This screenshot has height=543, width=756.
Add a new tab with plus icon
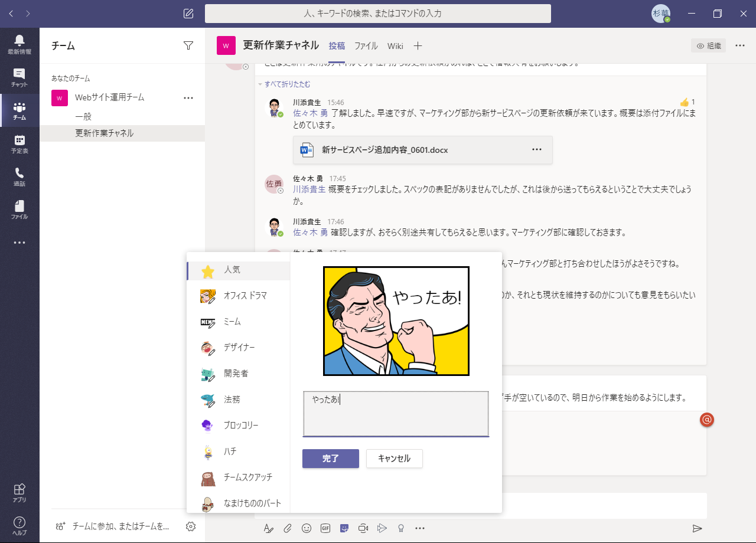(x=418, y=46)
